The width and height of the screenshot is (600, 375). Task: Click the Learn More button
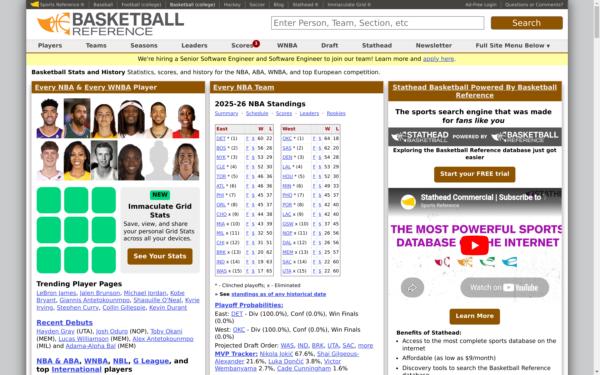474,316
